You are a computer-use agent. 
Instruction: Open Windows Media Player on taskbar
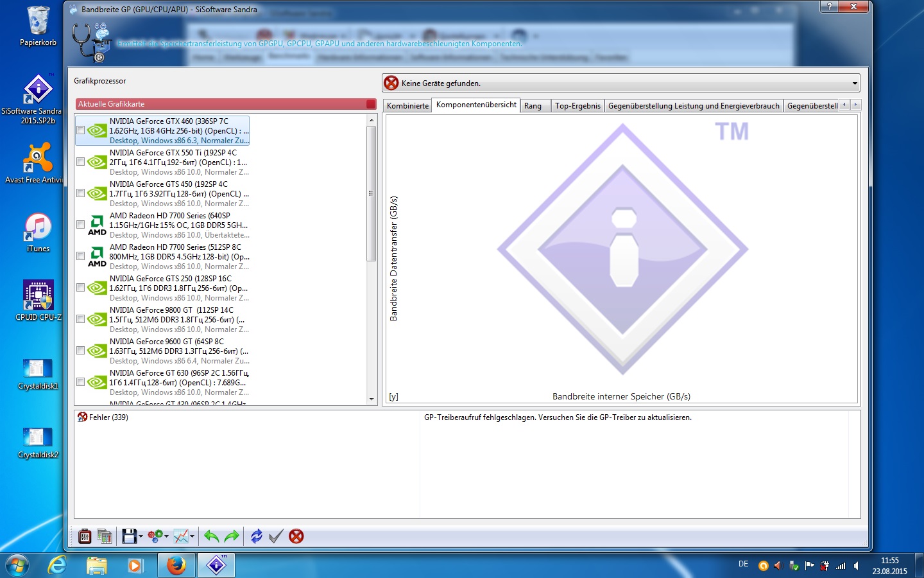135,565
